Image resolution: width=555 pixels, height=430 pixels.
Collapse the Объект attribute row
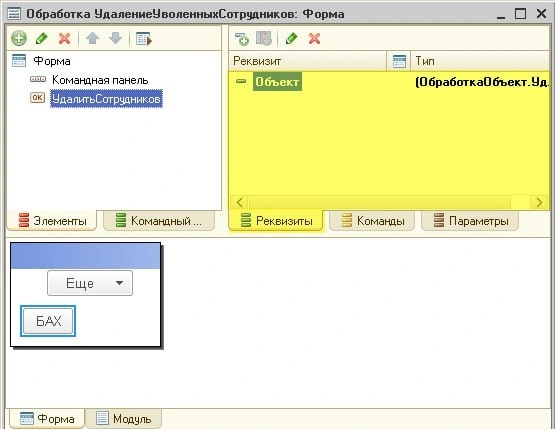(x=241, y=81)
